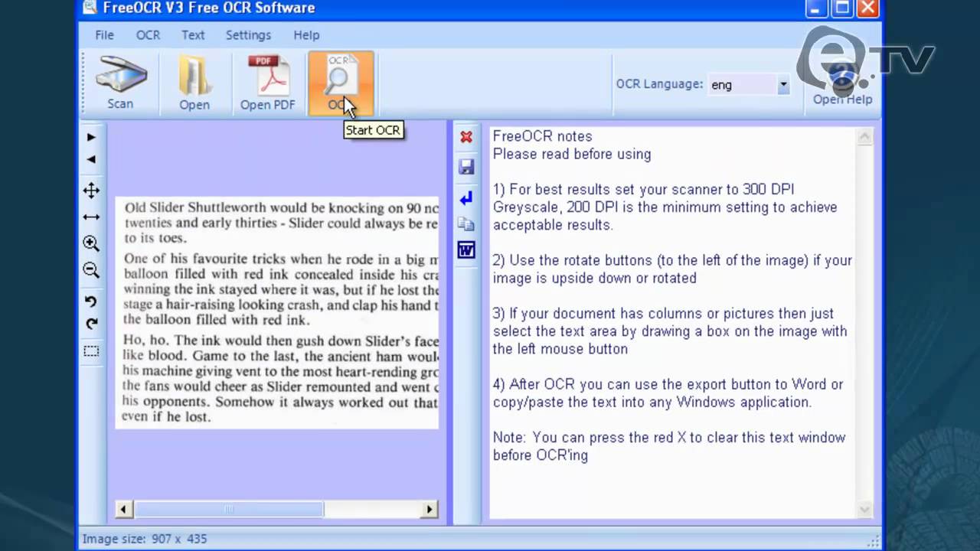This screenshot has height=551, width=980.
Task: Minimize the FreeOCR window
Action: (817, 8)
